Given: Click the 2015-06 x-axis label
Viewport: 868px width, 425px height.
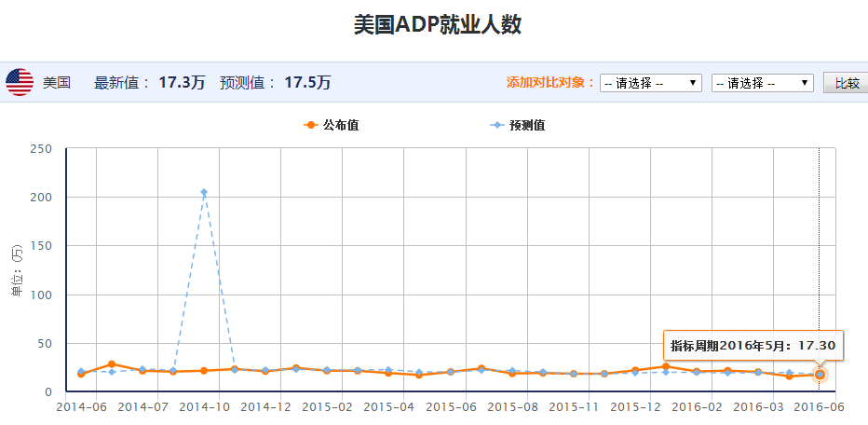Looking at the screenshot, I should click(450, 407).
